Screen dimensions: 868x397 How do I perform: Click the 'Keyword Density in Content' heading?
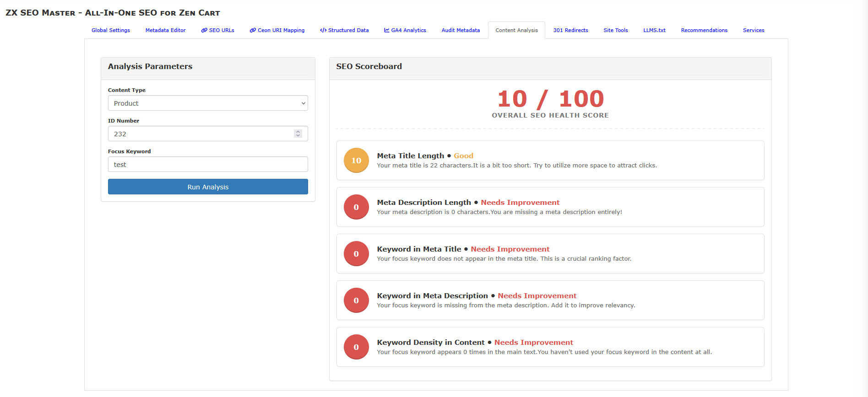pos(430,343)
